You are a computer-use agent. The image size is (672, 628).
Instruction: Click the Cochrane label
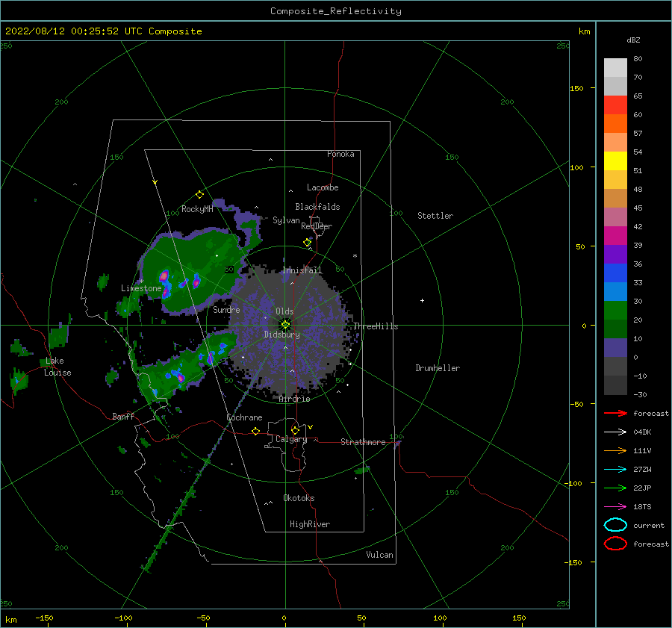244,417
